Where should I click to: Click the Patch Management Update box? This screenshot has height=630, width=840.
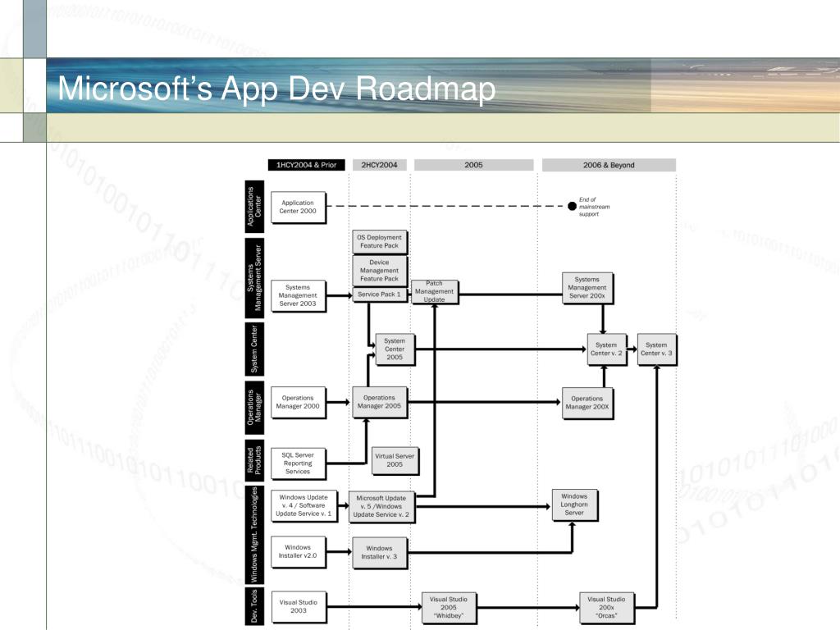click(x=435, y=291)
